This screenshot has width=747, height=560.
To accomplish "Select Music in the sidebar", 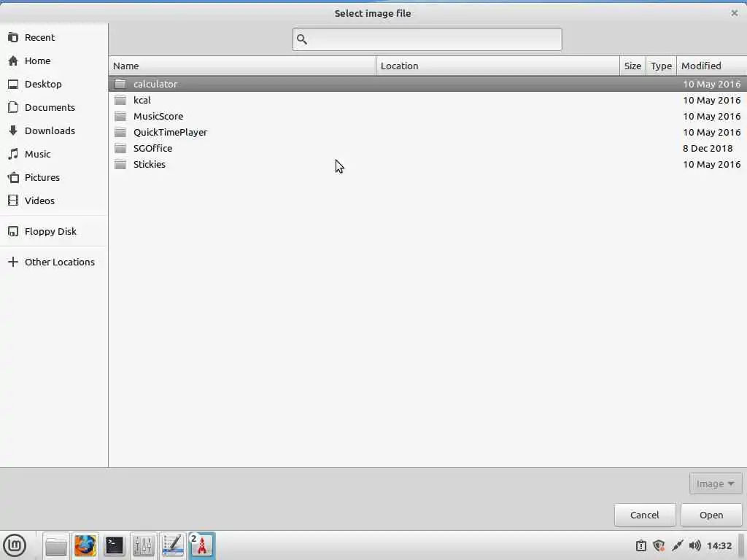I will pos(37,154).
